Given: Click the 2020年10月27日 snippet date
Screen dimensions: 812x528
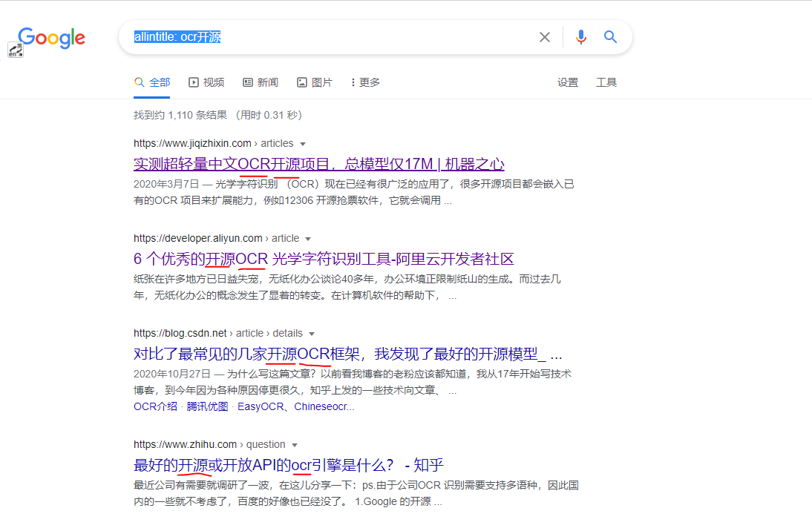Looking at the screenshot, I should 172,374.
